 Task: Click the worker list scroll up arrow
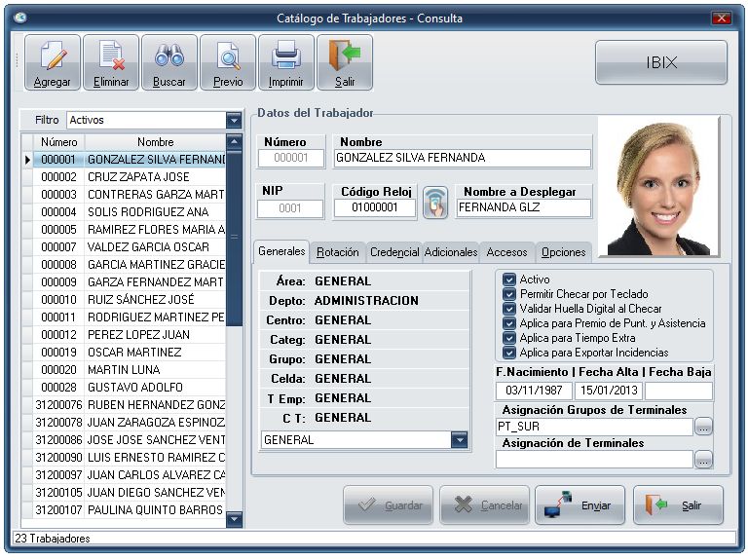click(234, 141)
